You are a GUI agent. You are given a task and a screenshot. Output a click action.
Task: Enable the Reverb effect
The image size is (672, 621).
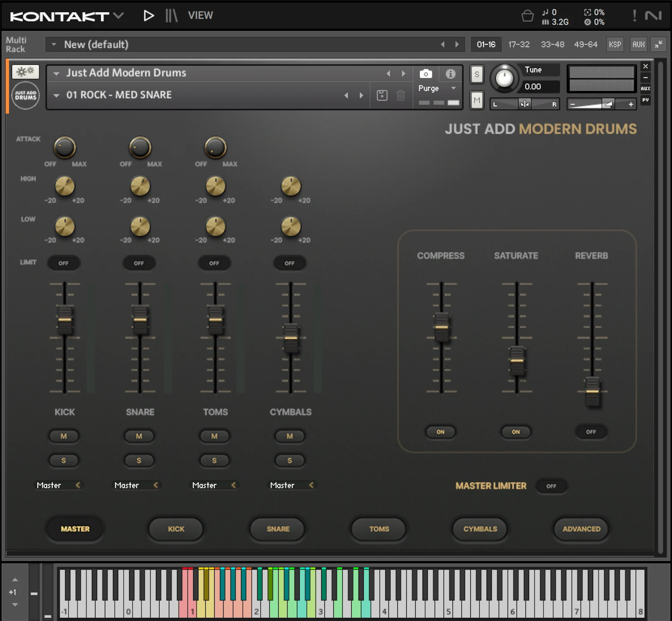coord(591,432)
